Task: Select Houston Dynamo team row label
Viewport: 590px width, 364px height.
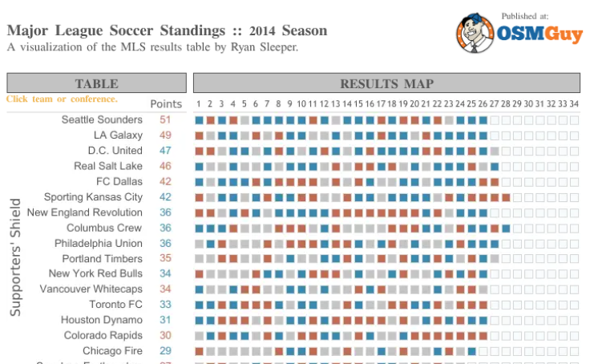Action: [x=102, y=320]
